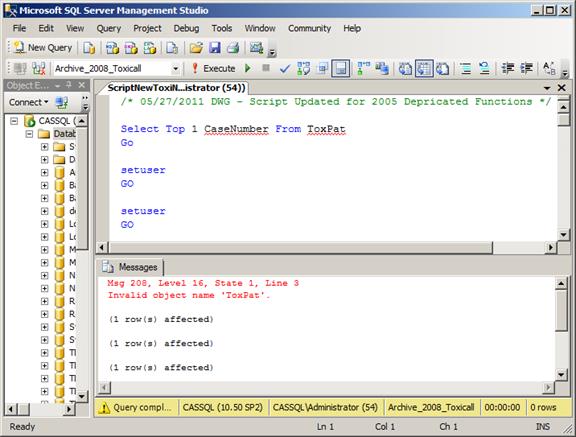Click Analysis Services XMLA Query icon
The height and width of the screenshot is (437, 576).
[150, 48]
